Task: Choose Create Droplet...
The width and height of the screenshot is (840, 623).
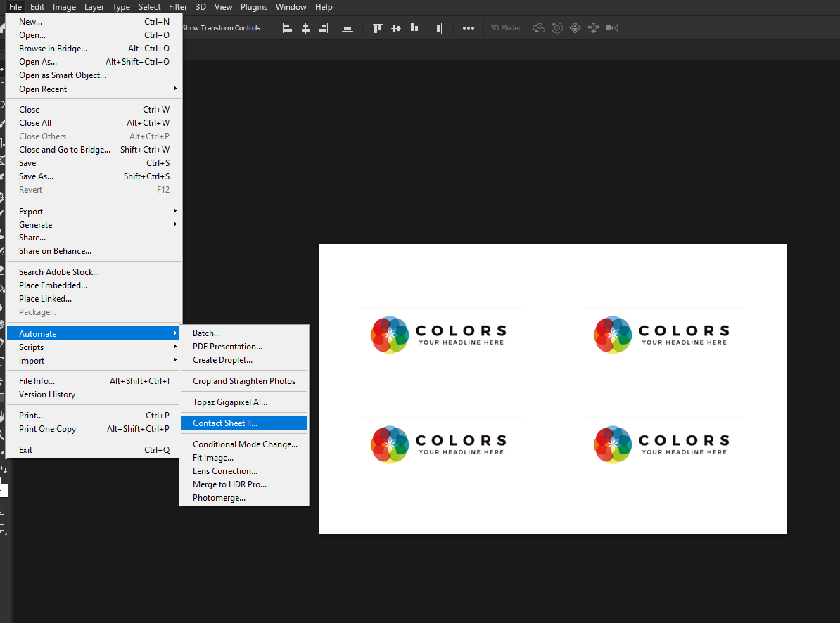Action: [244, 360]
